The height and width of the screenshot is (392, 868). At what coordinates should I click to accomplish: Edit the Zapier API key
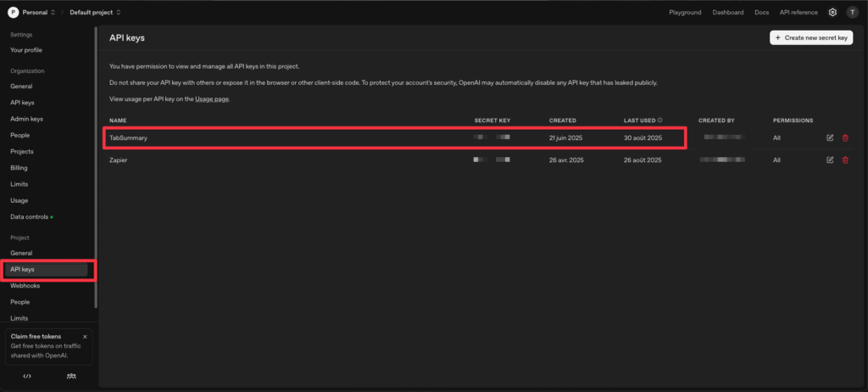pyautogui.click(x=830, y=160)
